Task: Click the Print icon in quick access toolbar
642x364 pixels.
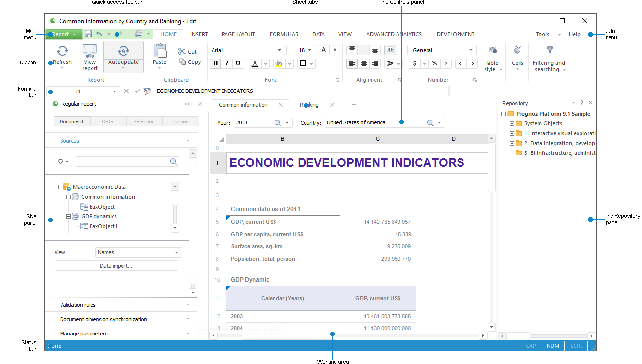Action: click(x=139, y=34)
